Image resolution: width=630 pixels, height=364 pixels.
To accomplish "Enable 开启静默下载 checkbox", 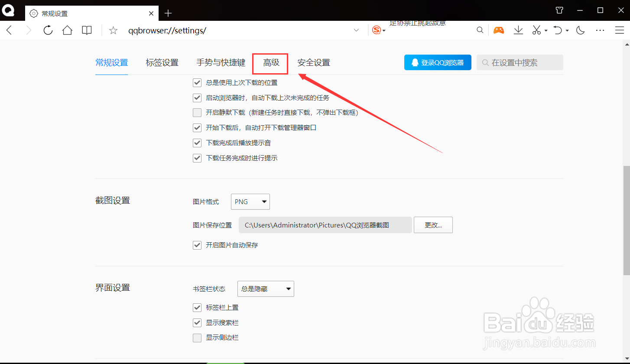I will pyautogui.click(x=197, y=113).
